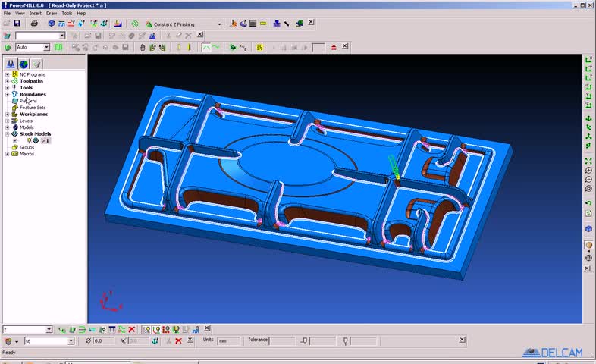The image size is (596, 364).
Task: Click the Tolerance input field
Action: pyautogui.click(x=282, y=341)
